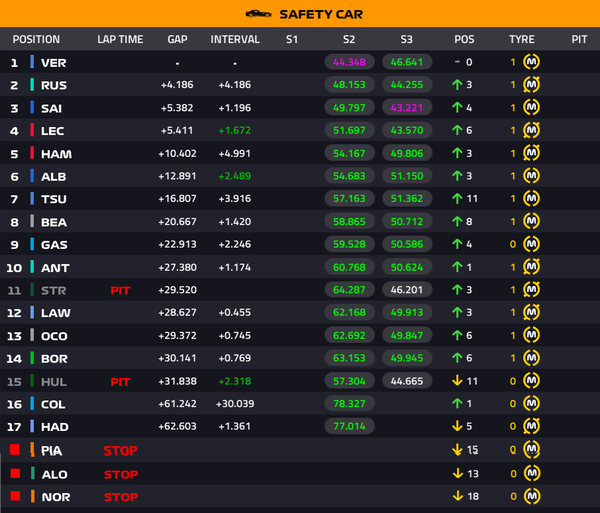
Task: Click the S3 column header
Action: tap(406, 39)
